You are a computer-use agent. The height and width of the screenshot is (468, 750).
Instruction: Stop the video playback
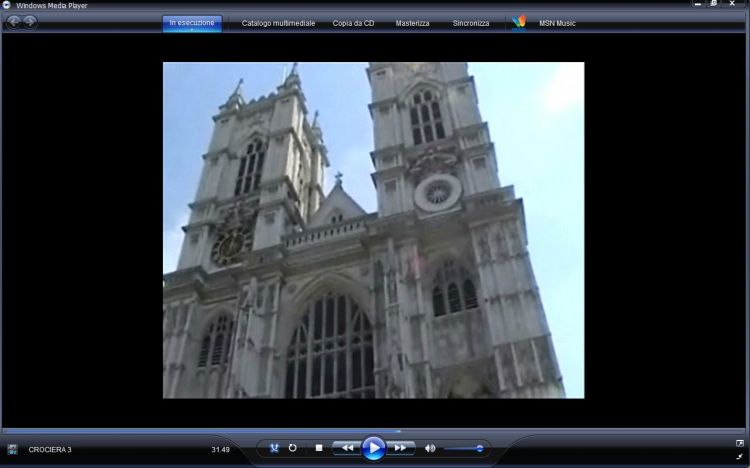318,448
